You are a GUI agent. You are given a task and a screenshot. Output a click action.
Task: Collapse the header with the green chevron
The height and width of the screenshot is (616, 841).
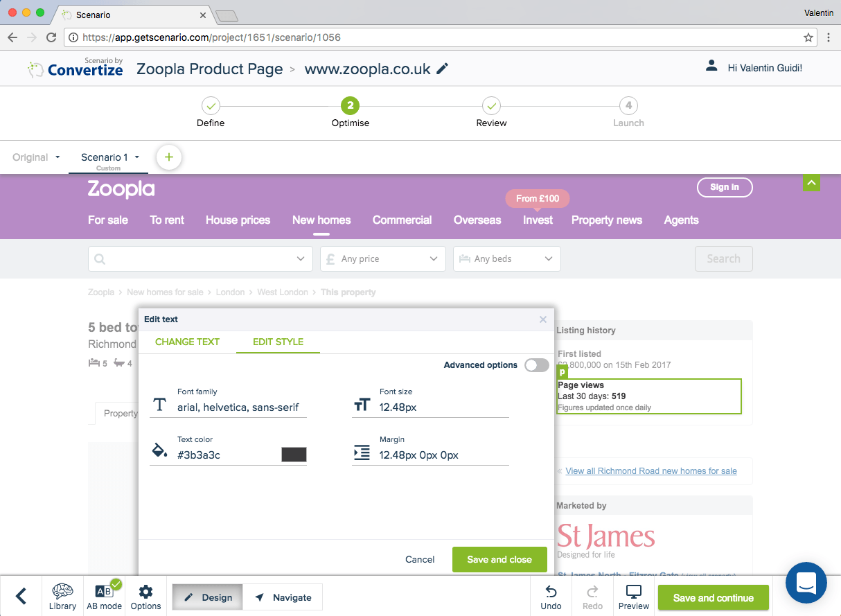[x=812, y=182]
